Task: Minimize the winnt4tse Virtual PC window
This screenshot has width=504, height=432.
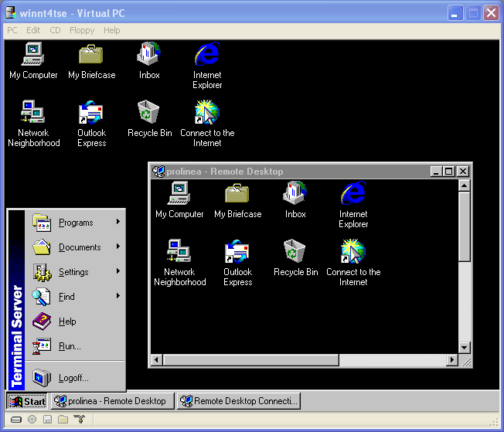Action: pyautogui.click(x=455, y=13)
